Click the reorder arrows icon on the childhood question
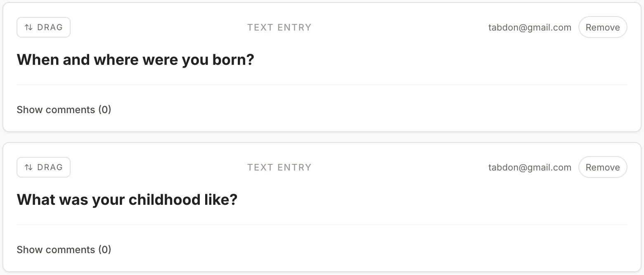The height and width of the screenshot is (275, 644). (28, 168)
